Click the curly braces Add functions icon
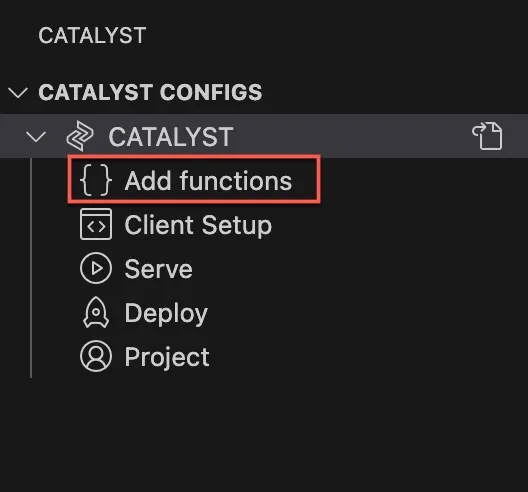The width and height of the screenshot is (528, 492). (96, 180)
